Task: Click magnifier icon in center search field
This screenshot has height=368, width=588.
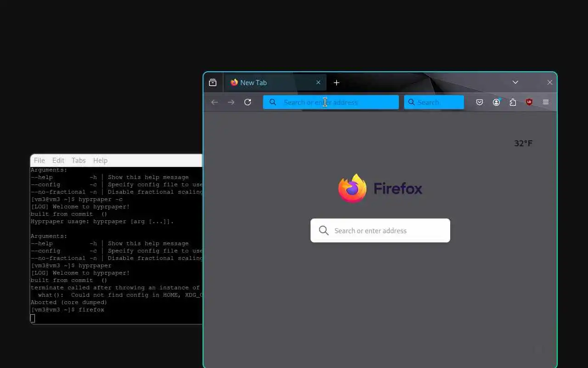Action: 324,230
